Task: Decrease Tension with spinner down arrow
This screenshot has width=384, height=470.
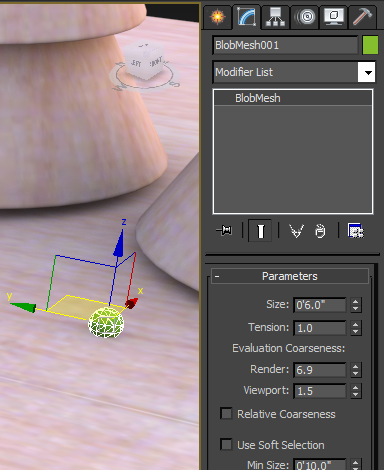Action: tap(356, 332)
